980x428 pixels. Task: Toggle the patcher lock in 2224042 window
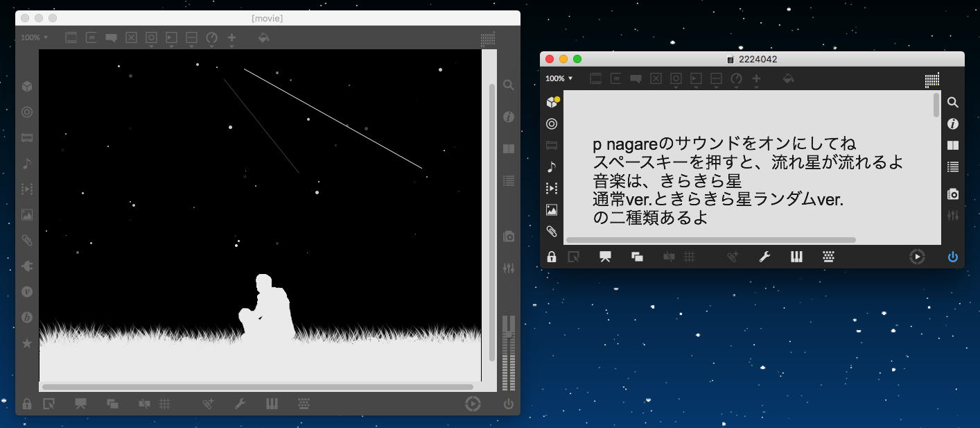click(552, 257)
